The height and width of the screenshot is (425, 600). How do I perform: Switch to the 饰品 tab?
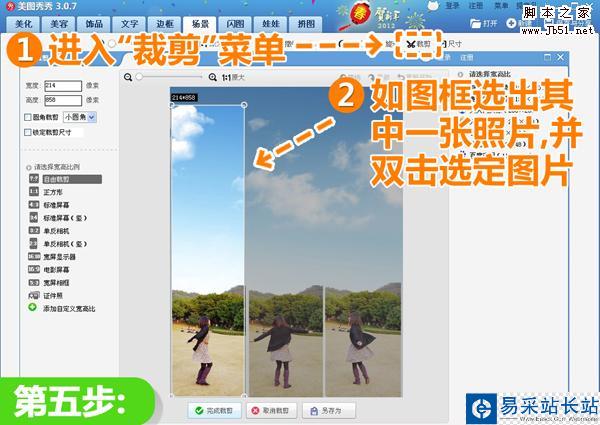94,24
